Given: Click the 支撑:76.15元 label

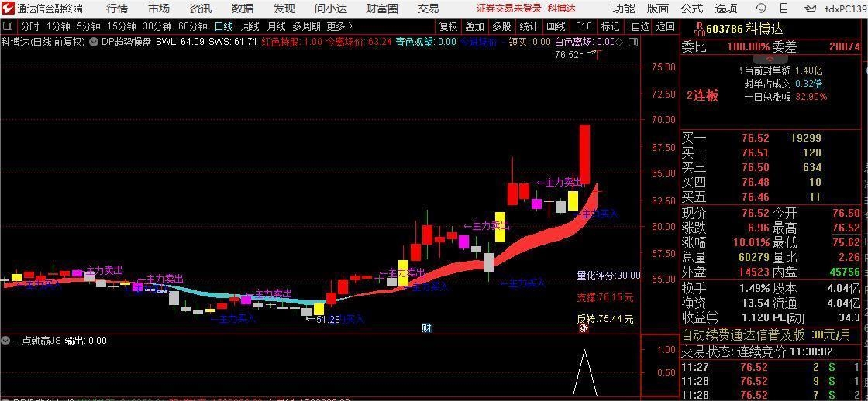Looking at the screenshot, I should coord(605,297).
